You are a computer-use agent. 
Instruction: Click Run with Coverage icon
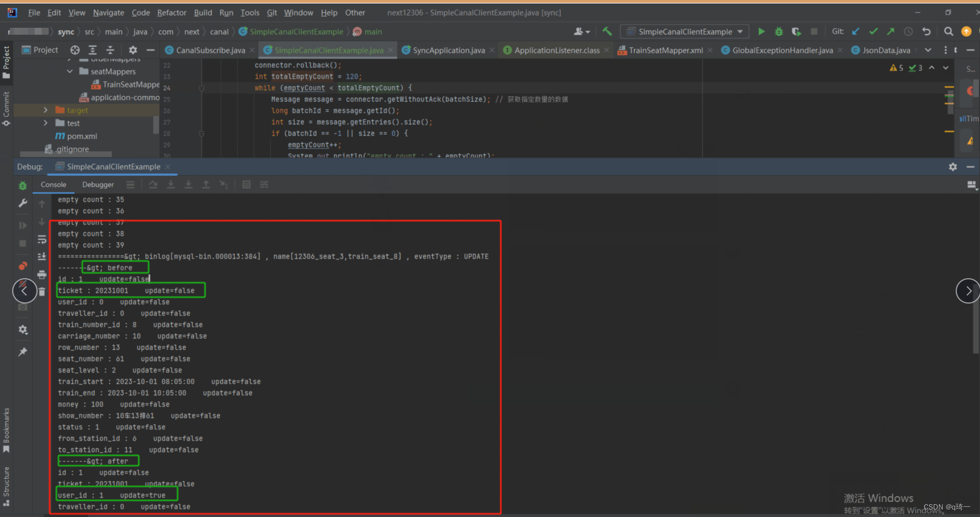[797, 31]
